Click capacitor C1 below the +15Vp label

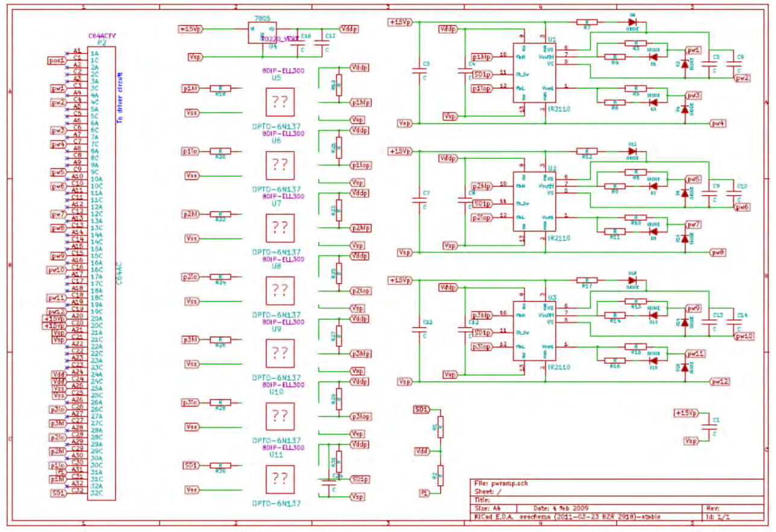pos(710,426)
